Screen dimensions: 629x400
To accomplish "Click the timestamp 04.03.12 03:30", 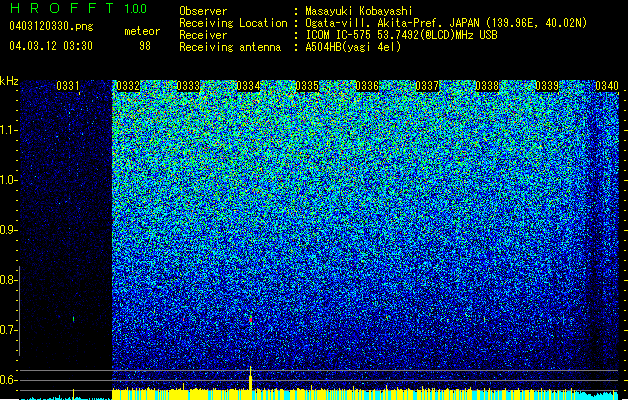I will click(51, 46).
